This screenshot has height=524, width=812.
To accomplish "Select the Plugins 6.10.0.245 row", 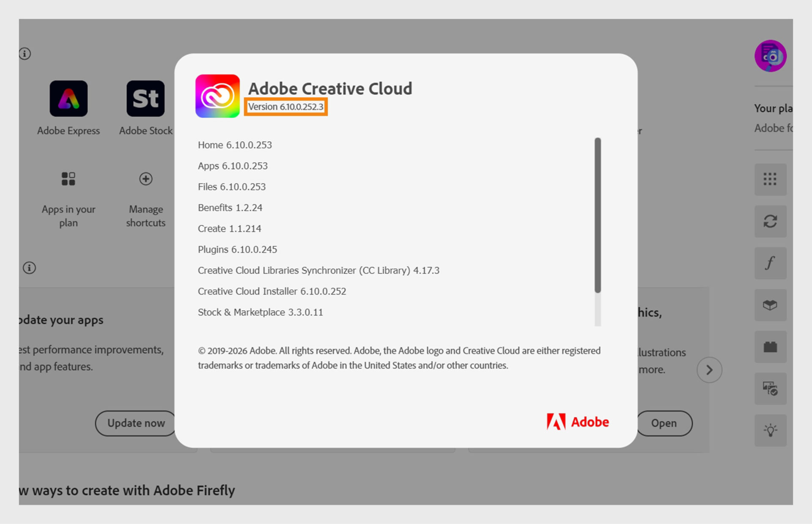I will tap(237, 249).
